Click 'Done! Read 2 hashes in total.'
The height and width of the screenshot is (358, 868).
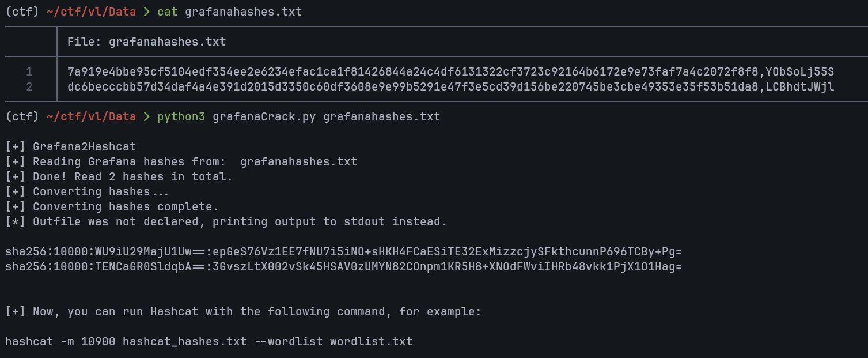119,177
